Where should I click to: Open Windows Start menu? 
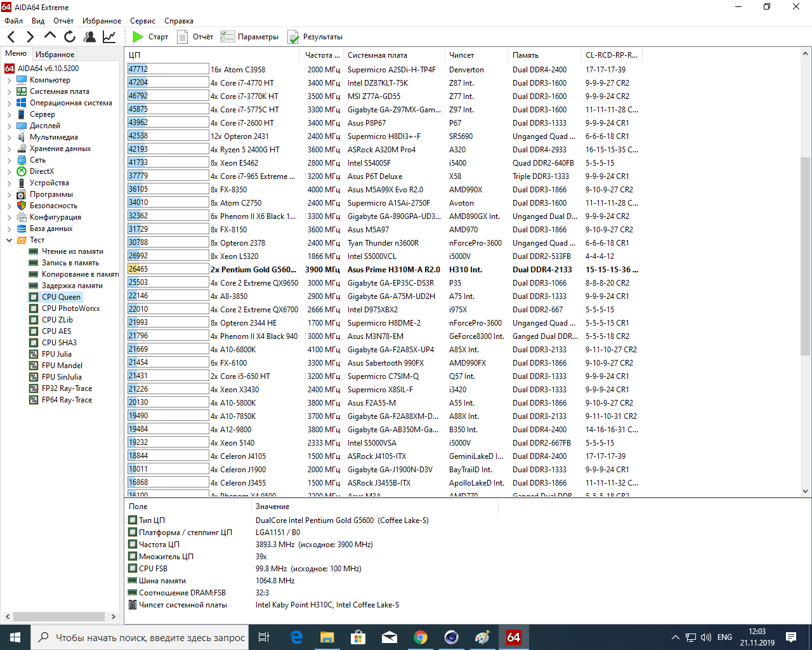point(15,637)
